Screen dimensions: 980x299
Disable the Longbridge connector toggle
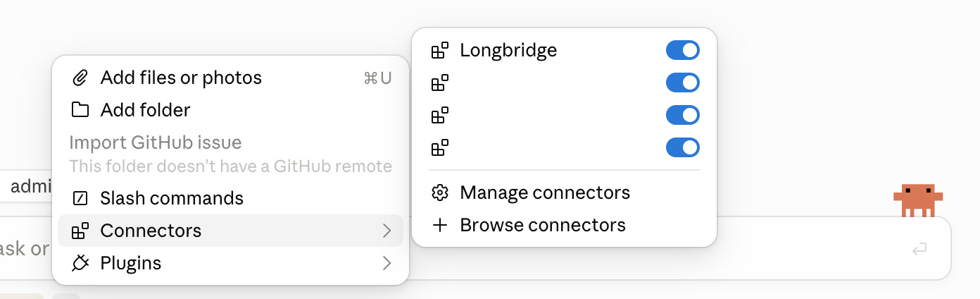pyautogui.click(x=682, y=50)
